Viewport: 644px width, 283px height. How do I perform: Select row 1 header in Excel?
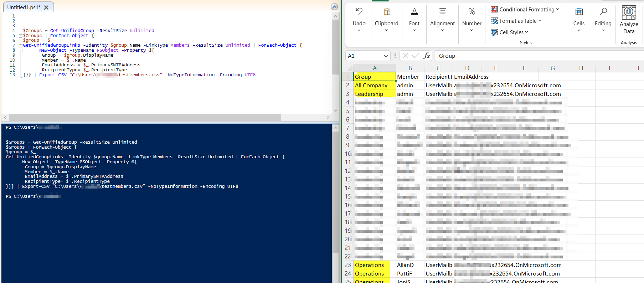tap(348, 77)
